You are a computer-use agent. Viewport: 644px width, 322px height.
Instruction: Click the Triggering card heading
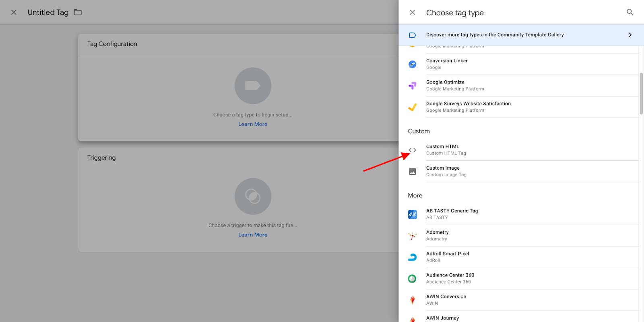pyautogui.click(x=101, y=158)
